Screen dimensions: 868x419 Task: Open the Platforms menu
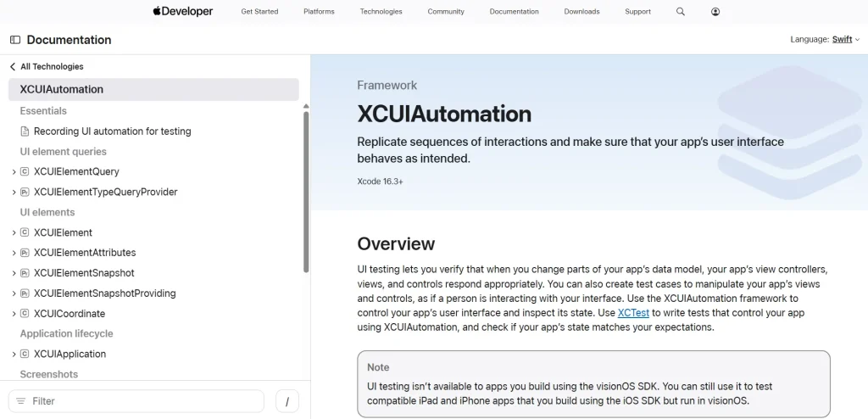pyautogui.click(x=319, y=12)
